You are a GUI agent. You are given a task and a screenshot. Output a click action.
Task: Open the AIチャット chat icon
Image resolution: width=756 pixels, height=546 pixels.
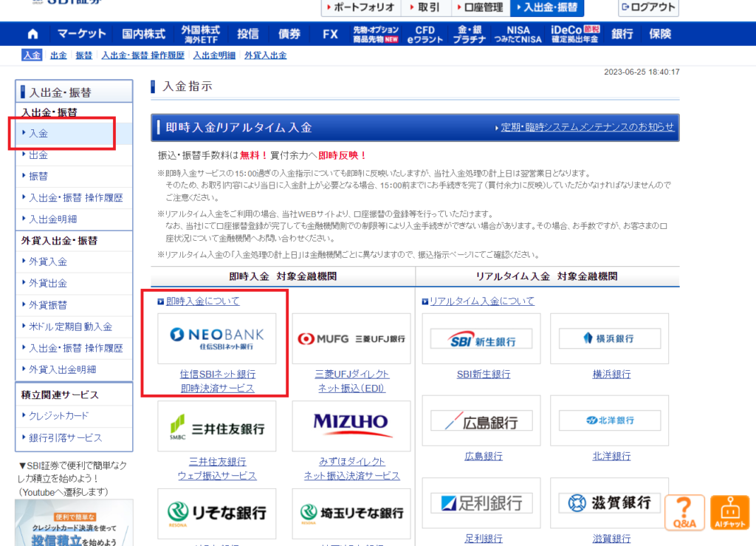pyautogui.click(x=729, y=512)
